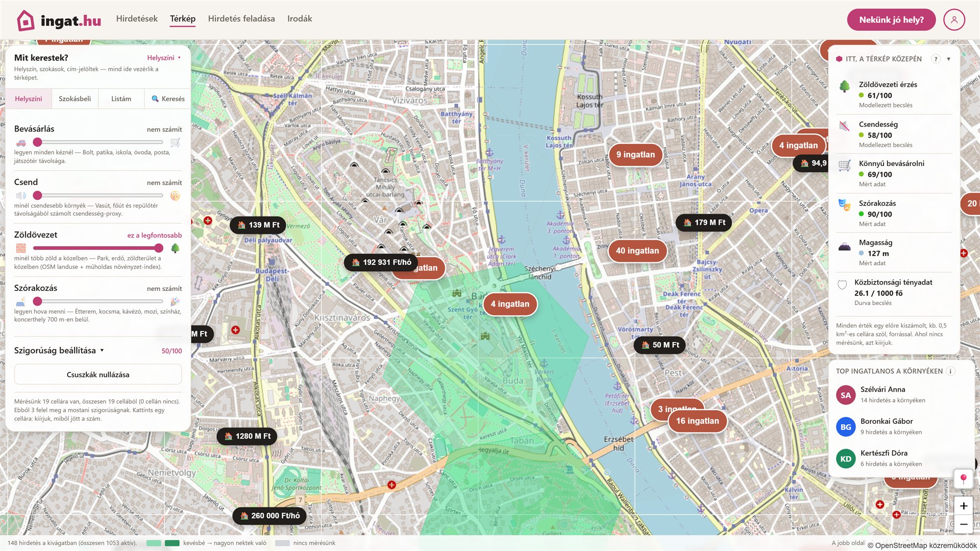
Task: Open the Keresés tab
Action: click(x=168, y=99)
